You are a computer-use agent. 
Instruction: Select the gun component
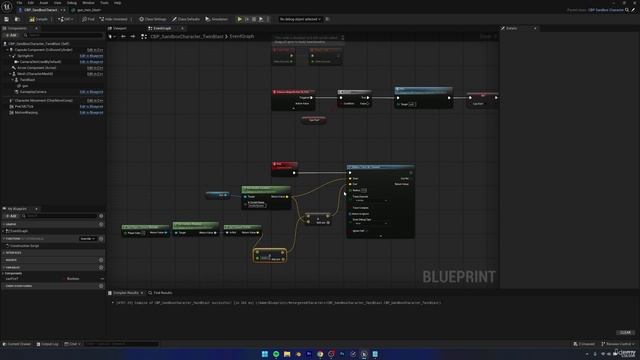click(x=24, y=86)
